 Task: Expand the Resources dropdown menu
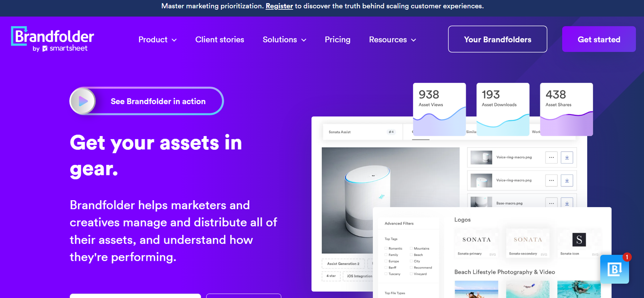click(392, 39)
